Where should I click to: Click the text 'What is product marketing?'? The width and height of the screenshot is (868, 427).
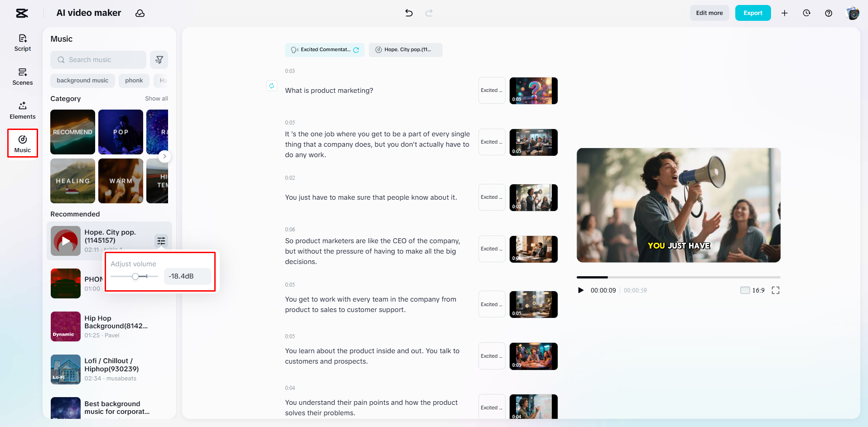pos(329,91)
